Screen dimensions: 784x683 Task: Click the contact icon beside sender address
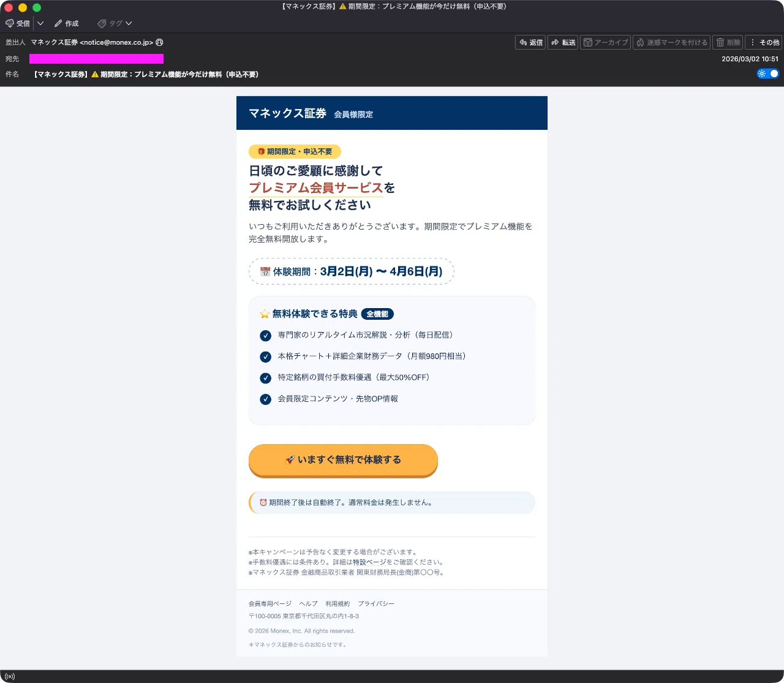159,42
